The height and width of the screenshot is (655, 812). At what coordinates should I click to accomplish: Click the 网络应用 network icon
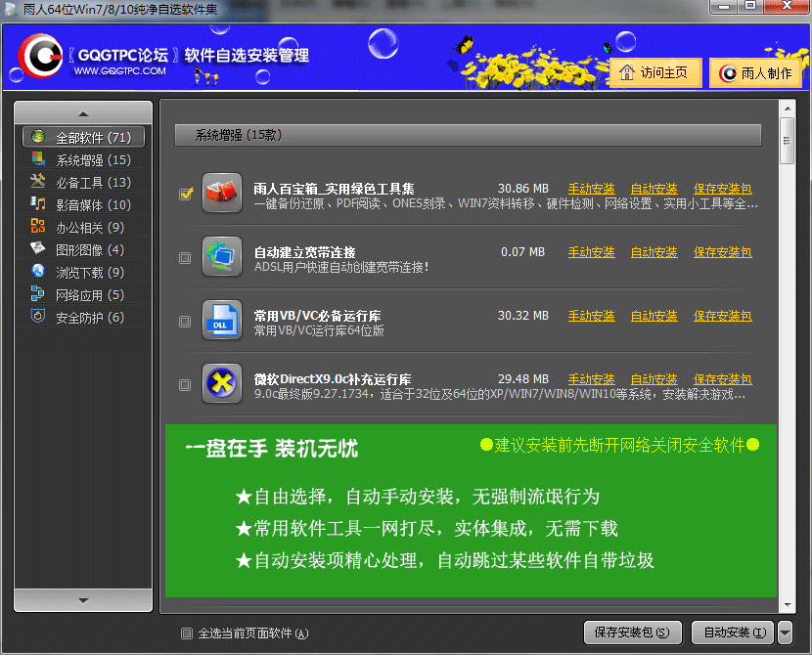(38, 294)
